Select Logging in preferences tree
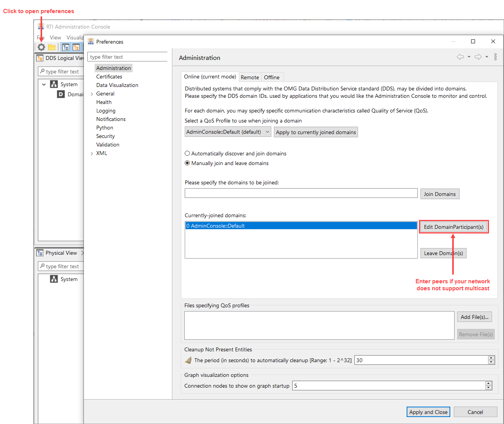Image resolution: width=504 pixels, height=424 pixels. [106, 111]
